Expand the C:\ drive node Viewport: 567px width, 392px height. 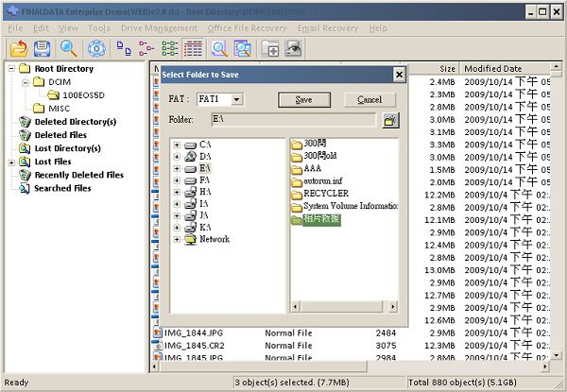coord(177,144)
